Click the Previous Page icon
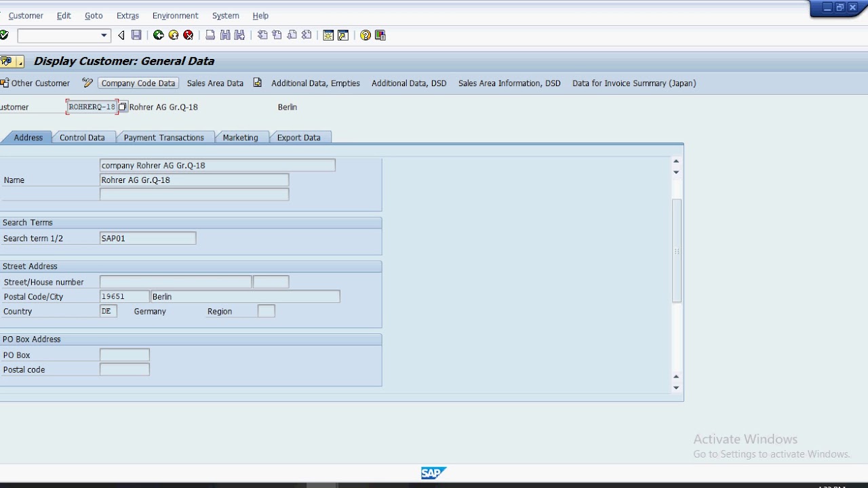 click(x=277, y=35)
